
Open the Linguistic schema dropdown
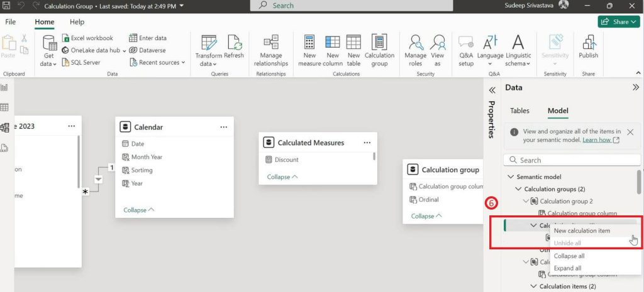518,51
